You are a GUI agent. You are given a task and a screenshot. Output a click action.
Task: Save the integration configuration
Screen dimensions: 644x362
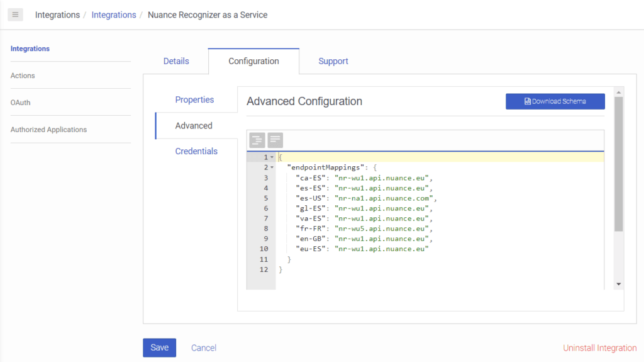pyautogui.click(x=159, y=348)
